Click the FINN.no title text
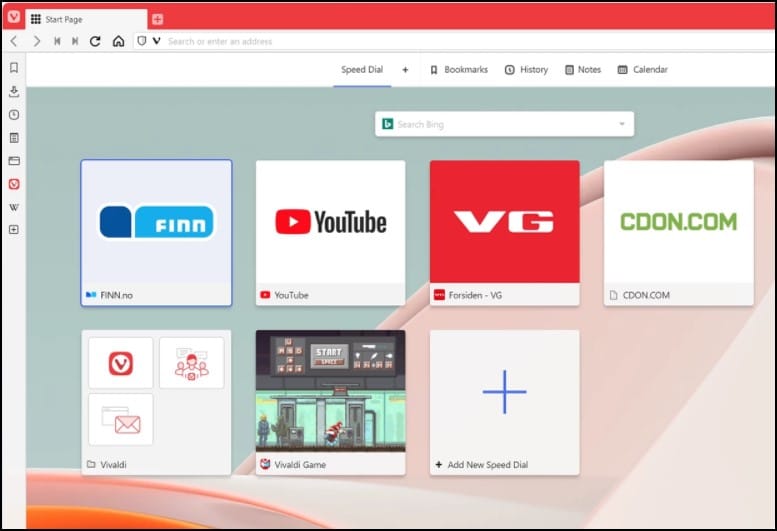This screenshot has width=777, height=531. pyautogui.click(x=116, y=295)
